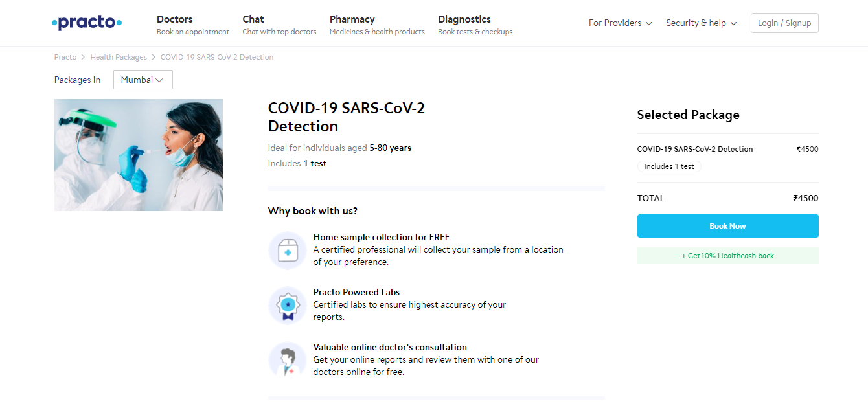Click the For Providers chevron arrow

click(649, 24)
